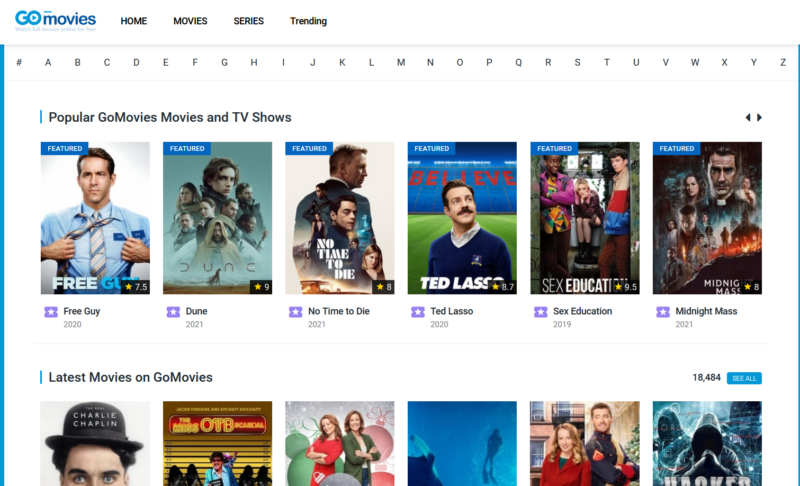Click the star ticket icon beside No Time to Die
Image resolution: width=800 pixels, height=486 pixels.
[295, 312]
